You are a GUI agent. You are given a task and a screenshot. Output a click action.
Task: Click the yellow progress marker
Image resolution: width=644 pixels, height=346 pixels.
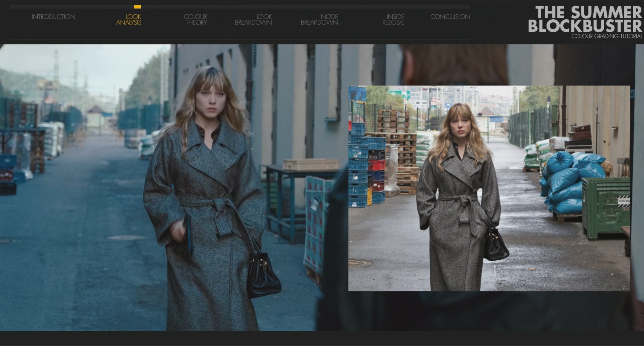tap(137, 7)
